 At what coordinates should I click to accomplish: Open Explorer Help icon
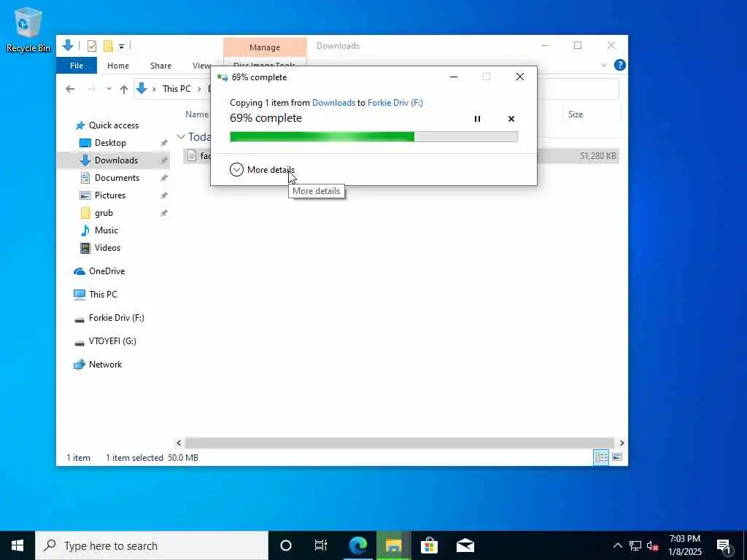pyautogui.click(x=619, y=65)
